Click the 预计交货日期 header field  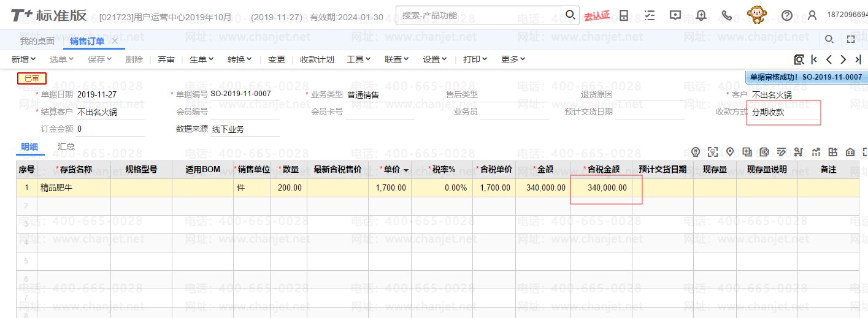pyautogui.click(x=650, y=112)
